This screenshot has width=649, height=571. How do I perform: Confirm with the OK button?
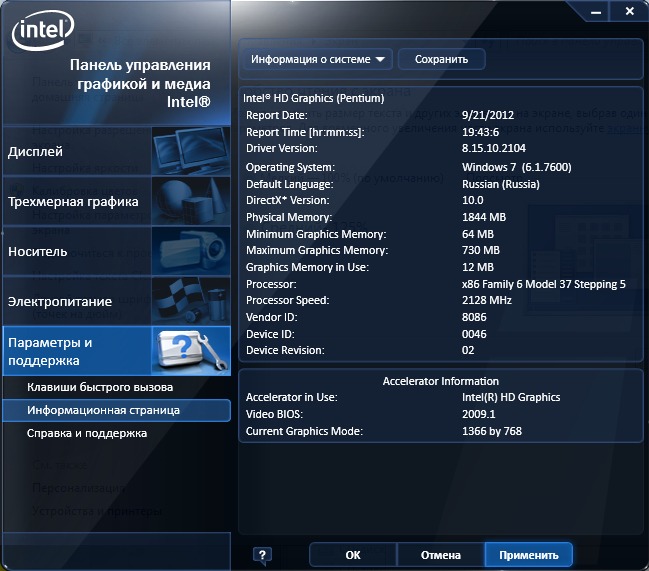pyautogui.click(x=353, y=555)
